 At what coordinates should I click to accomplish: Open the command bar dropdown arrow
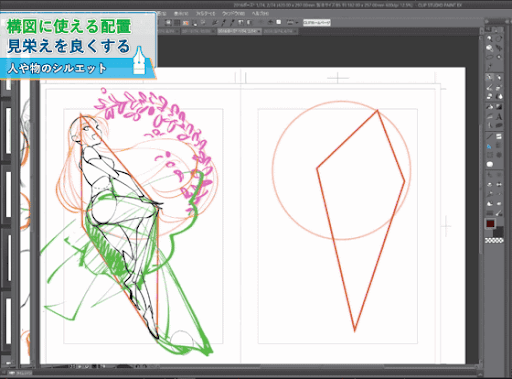297,23
